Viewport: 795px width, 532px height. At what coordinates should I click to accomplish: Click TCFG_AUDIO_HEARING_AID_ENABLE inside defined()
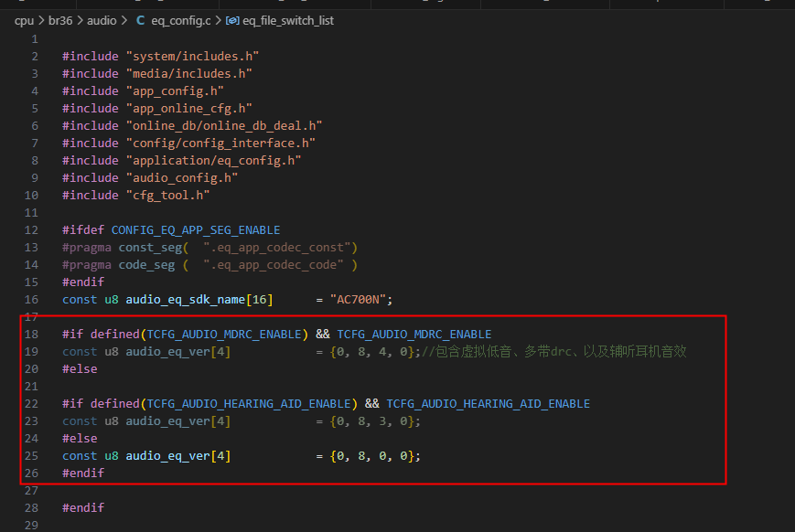coord(249,404)
